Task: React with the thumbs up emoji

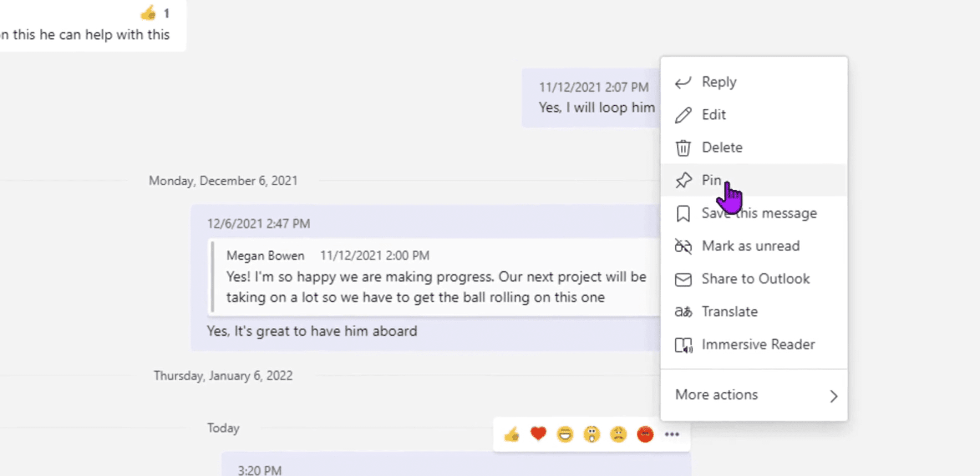Action: [x=511, y=434]
